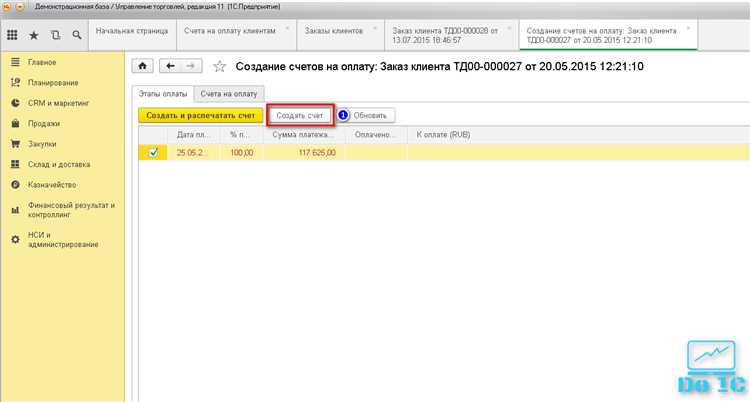The width and height of the screenshot is (750, 402).
Task: Go back with the left arrow
Action: (170, 66)
